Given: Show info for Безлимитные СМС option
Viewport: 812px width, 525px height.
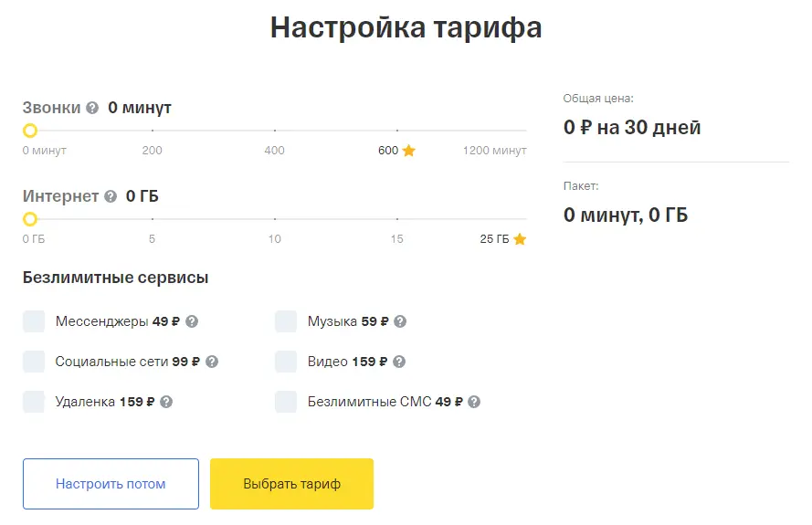Looking at the screenshot, I should pyautogui.click(x=474, y=402).
